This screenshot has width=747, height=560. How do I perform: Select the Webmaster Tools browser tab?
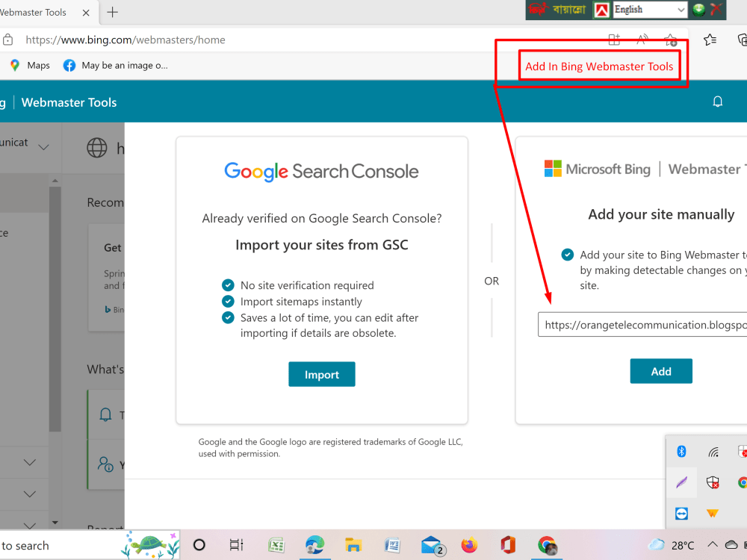48,13
